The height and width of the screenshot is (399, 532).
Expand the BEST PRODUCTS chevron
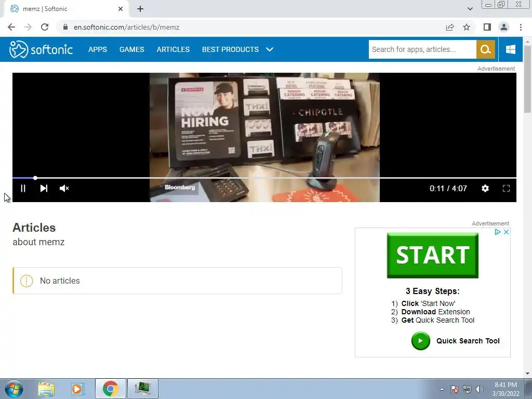(x=270, y=49)
